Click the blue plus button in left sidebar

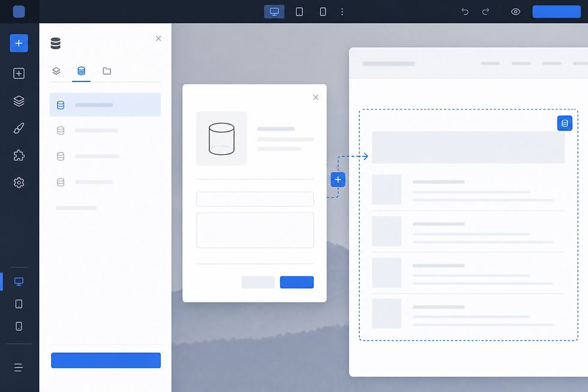tap(19, 43)
